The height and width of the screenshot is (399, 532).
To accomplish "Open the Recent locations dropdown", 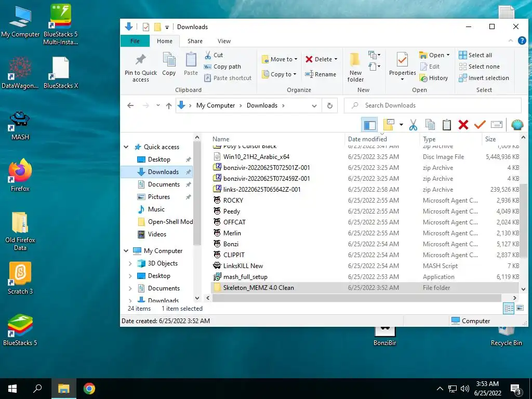I will [x=158, y=105].
